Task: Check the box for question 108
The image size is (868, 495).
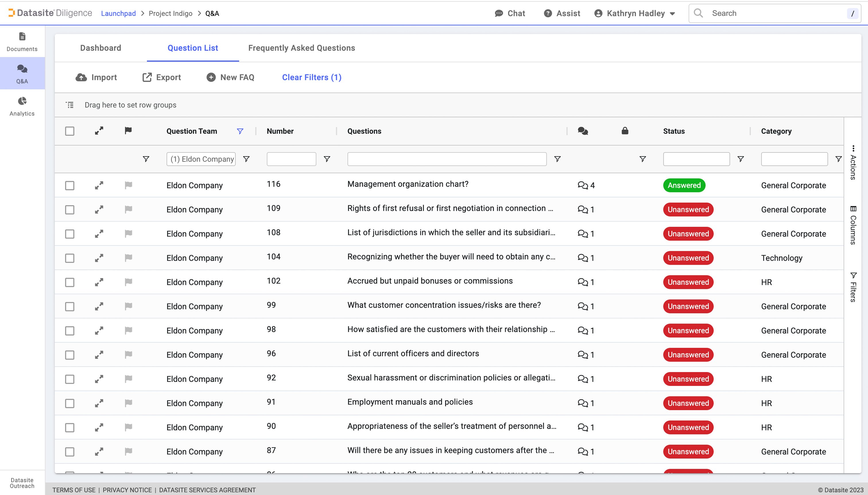Action: tap(70, 233)
